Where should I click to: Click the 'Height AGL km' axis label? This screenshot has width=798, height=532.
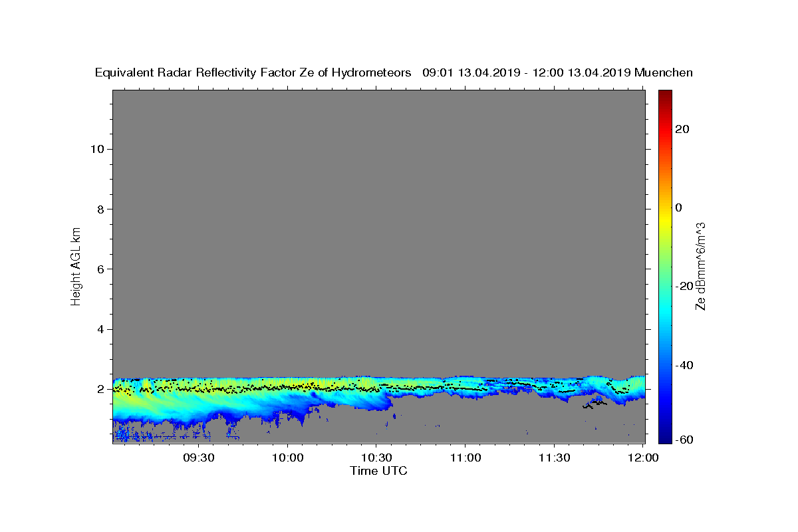click(76, 266)
